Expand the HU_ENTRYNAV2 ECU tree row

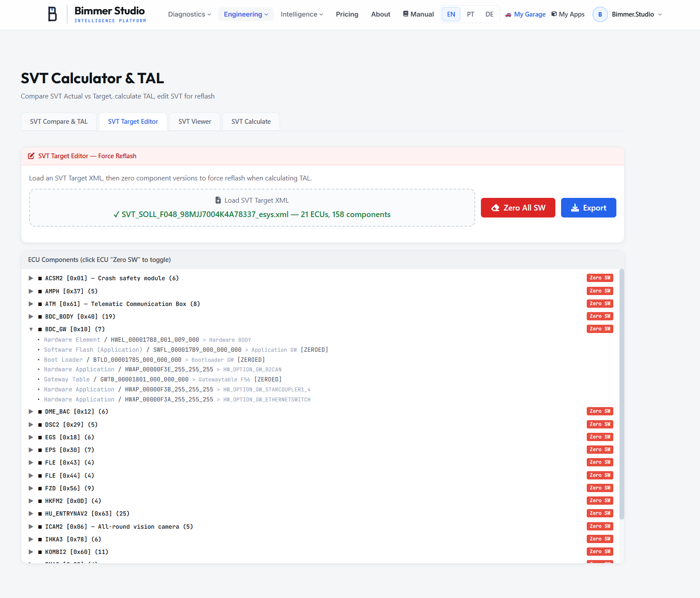coord(31,513)
